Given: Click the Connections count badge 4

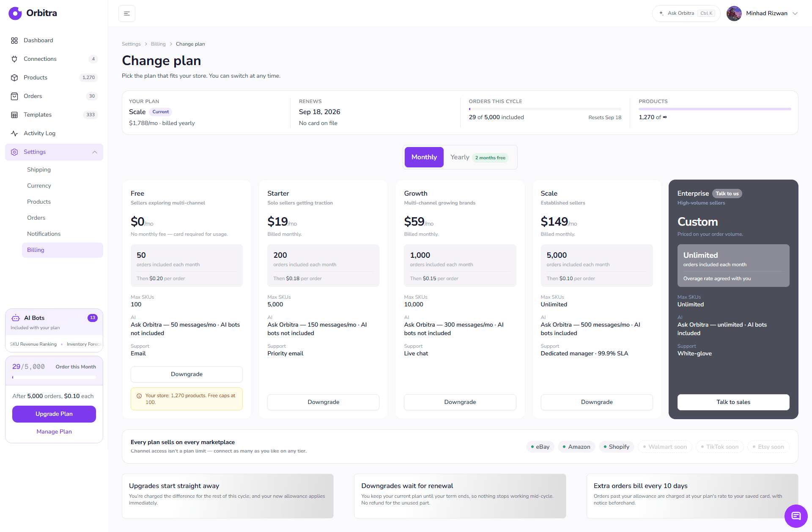Looking at the screenshot, I should point(93,59).
